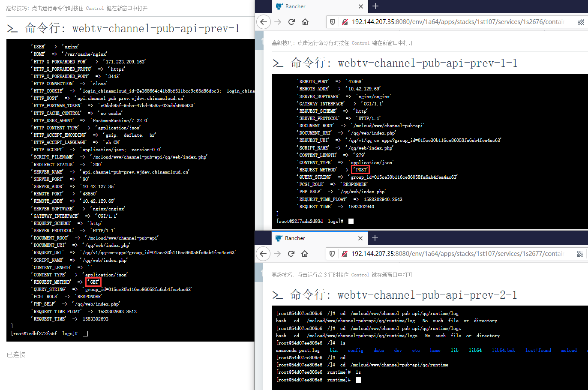
Task: Click the 'HTTP_ACCEPT_ENCODING' line in left terminal
Action: pyautogui.click(x=93, y=135)
